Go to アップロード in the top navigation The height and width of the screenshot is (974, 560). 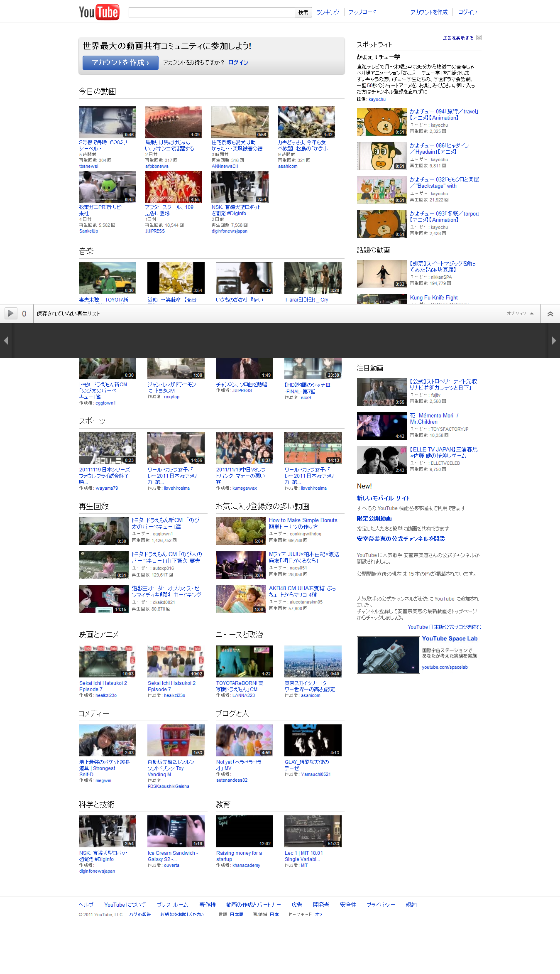pyautogui.click(x=362, y=12)
